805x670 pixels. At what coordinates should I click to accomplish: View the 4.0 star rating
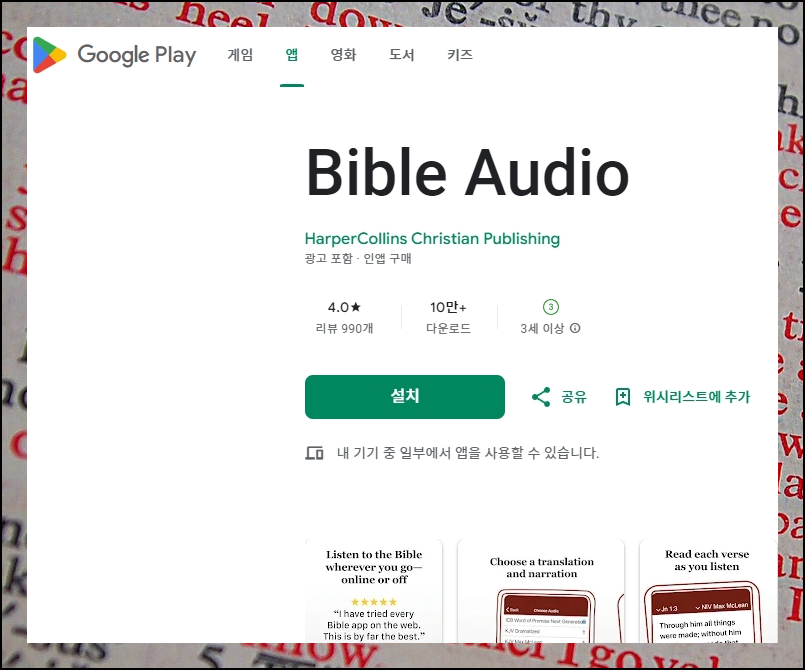tap(344, 307)
